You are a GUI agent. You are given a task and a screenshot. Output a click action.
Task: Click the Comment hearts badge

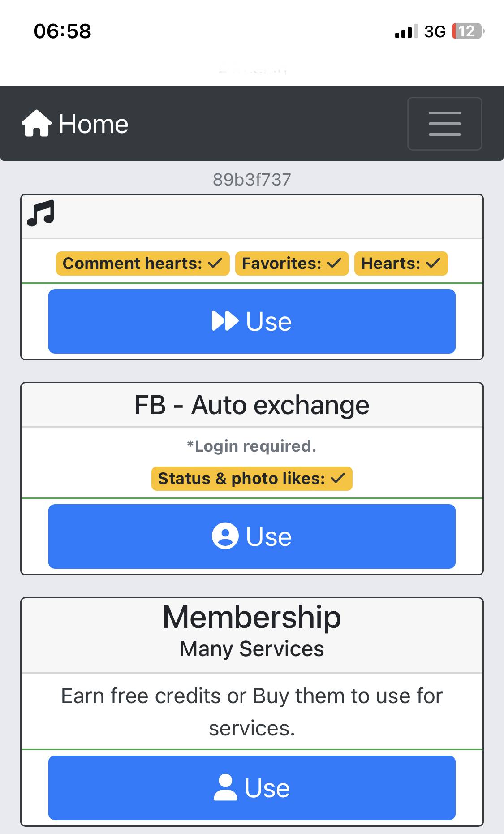tap(142, 264)
